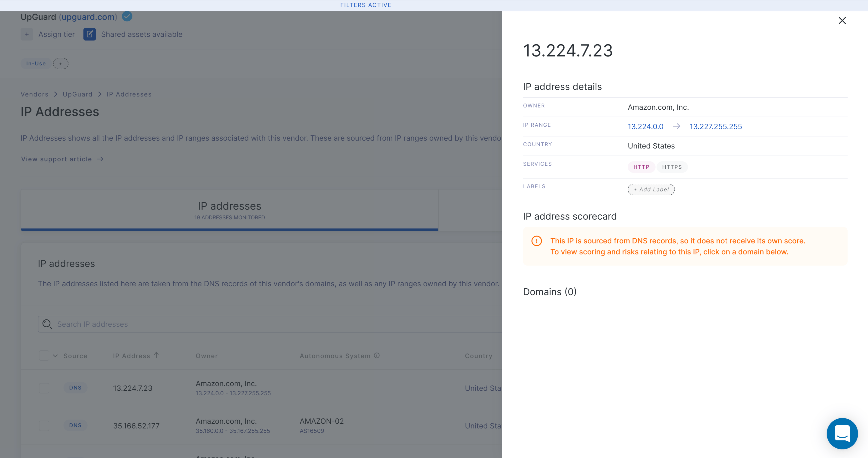This screenshot has height=458, width=868.
Task: Open range start 13.224.0.0 link
Action: point(645,127)
